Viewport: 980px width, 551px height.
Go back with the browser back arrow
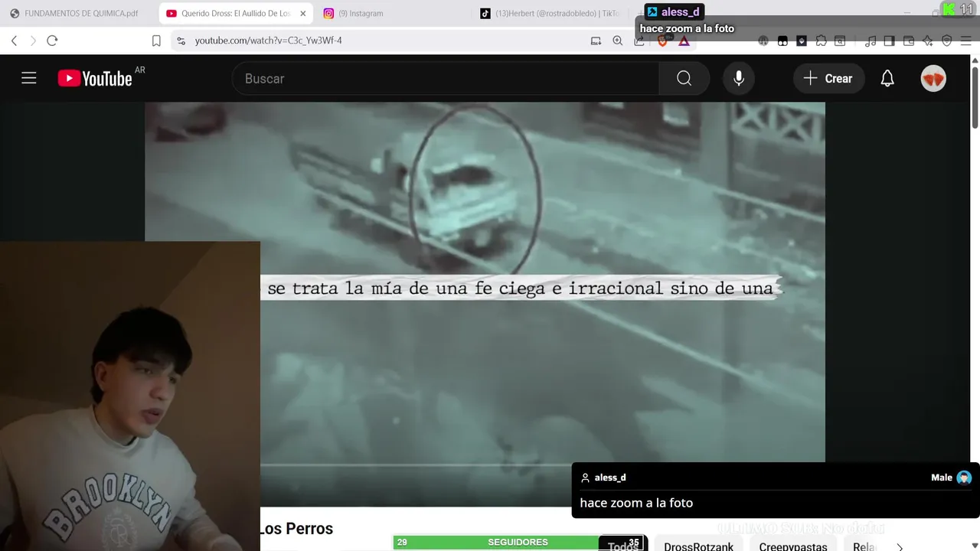[x=14, y=41]
